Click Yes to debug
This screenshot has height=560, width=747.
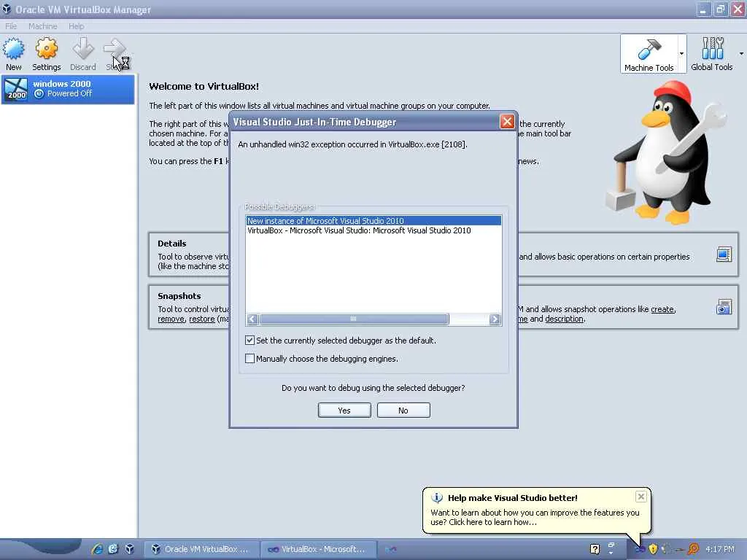coord(344,411)
